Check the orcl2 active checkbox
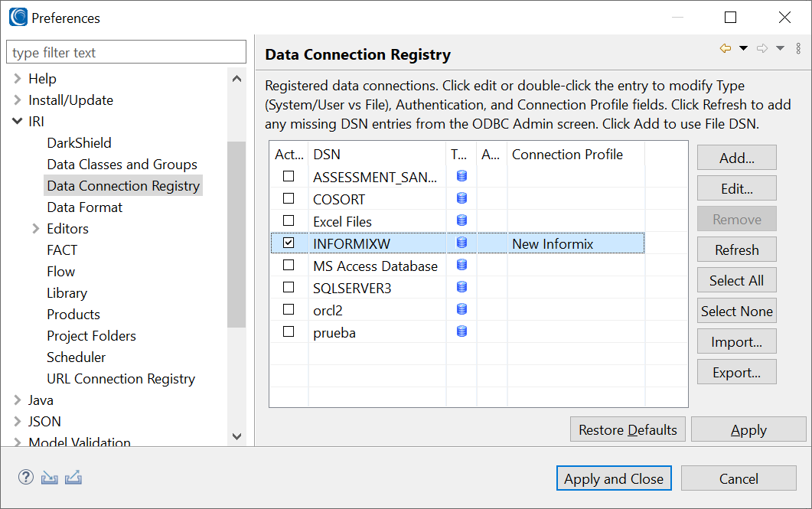812x509 pixels. (x=289, y=310)
